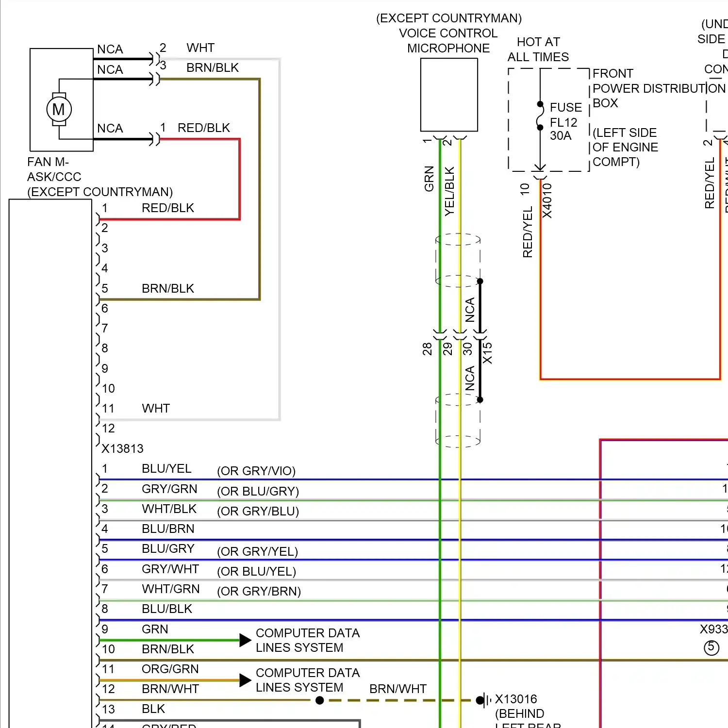This screenshot has height=728, width=728.
Task: Click '(EXCEPT COUNTRYMAN)' under the fan label
Action: [x=100, y=192]
